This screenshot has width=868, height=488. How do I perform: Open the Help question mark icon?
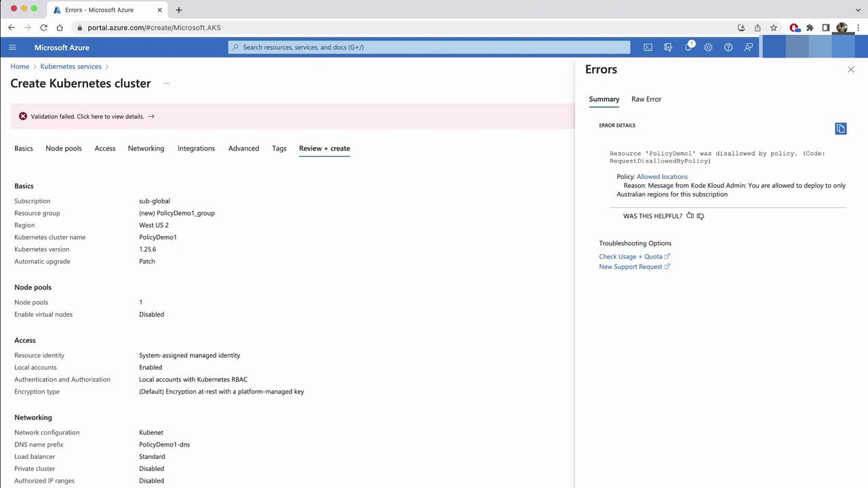pos(728,47)
